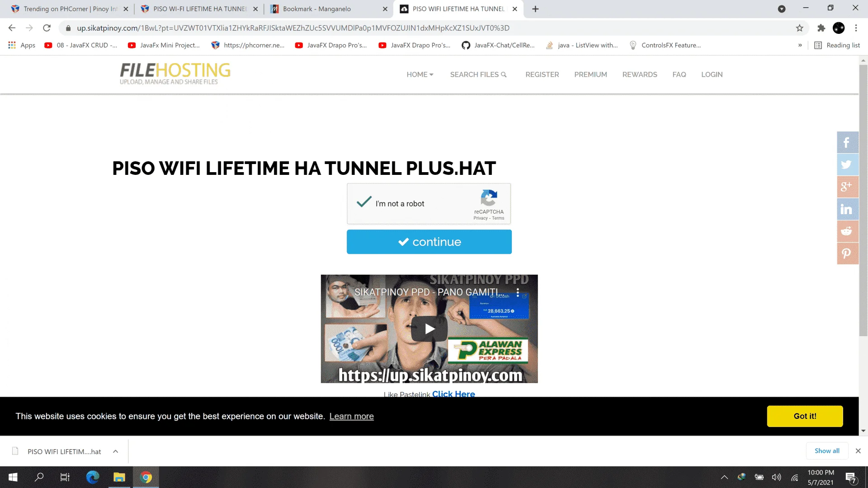Share page on Facebook sidebar icon

pos(848,142)
